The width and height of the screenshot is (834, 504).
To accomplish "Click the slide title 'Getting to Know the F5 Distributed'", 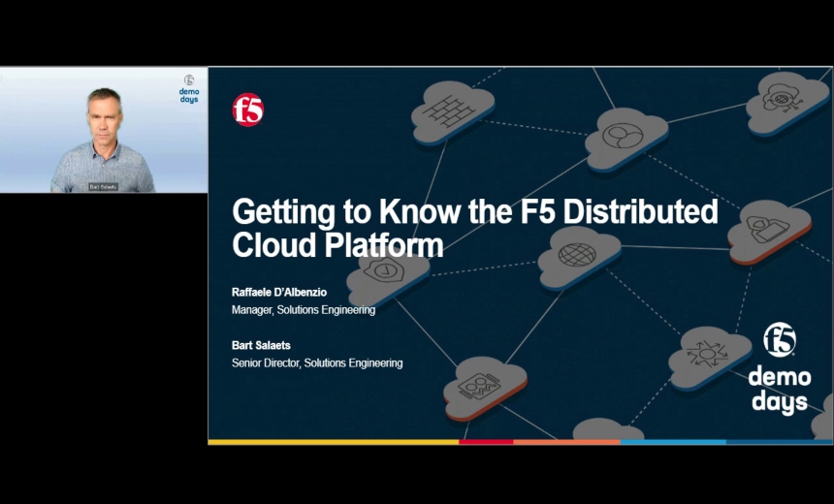I will click(x=474, y=211).
